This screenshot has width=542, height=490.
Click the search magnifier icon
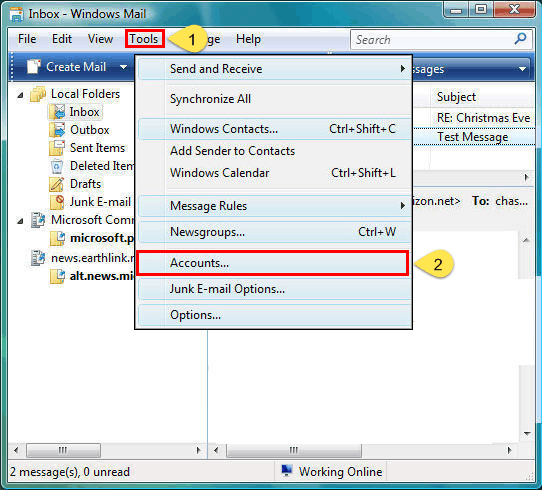[x=520, y=39]
